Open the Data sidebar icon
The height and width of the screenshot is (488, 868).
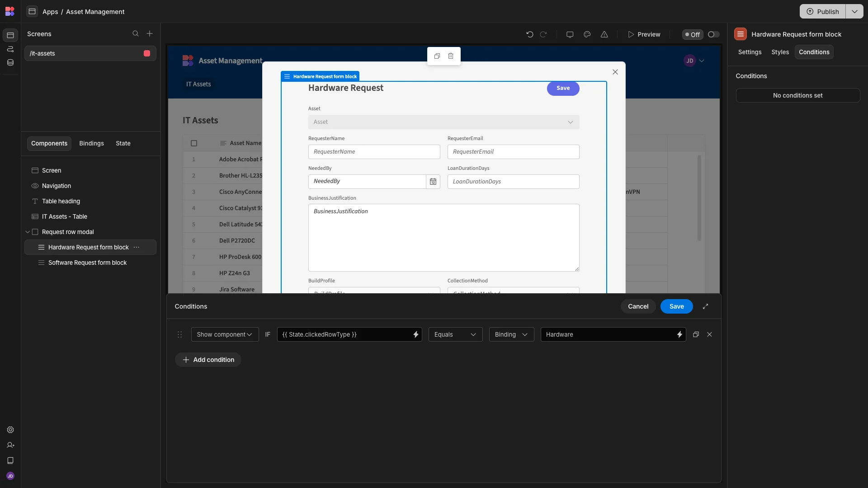pos(10,62)
